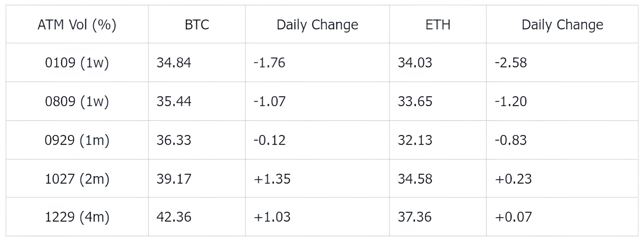Click the 1229 (4m) row label
This screenshot has width=644, height=238.
[77, 217]
